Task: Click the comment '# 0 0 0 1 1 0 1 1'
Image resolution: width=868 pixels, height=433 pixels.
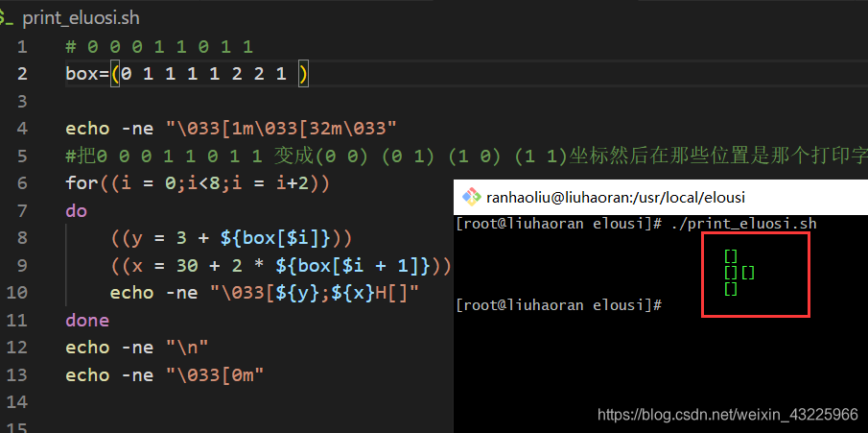Action: pyautogui.click(x=159, y=47)
